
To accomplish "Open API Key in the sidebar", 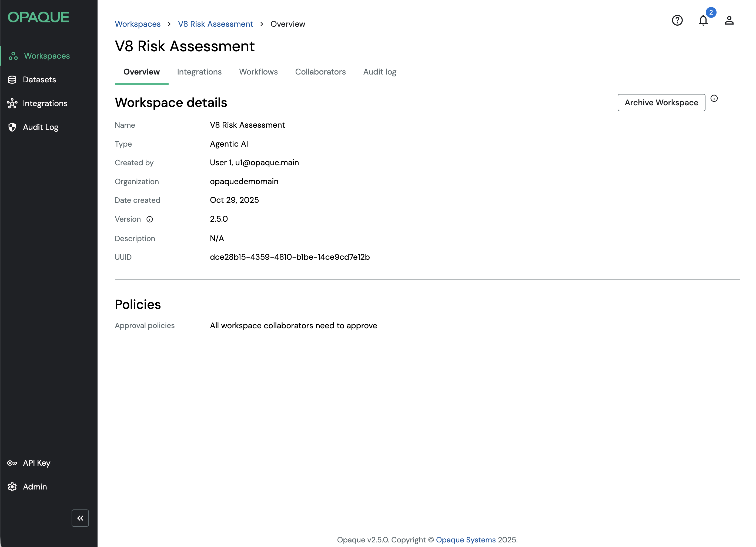I will 36,463.
